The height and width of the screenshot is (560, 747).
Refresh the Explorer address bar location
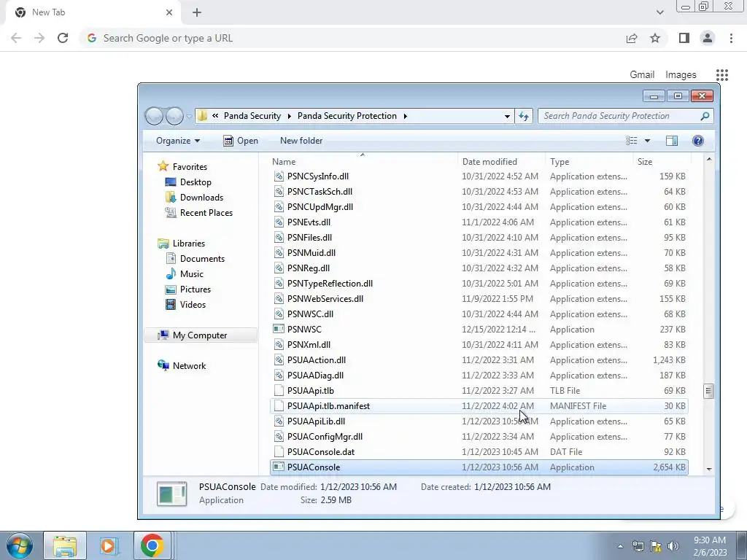coord(524,116)
